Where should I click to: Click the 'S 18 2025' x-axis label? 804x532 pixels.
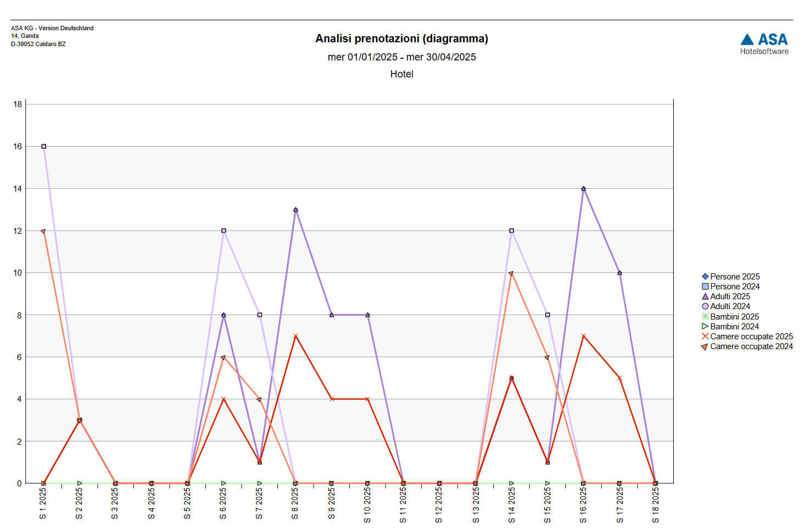655,505
